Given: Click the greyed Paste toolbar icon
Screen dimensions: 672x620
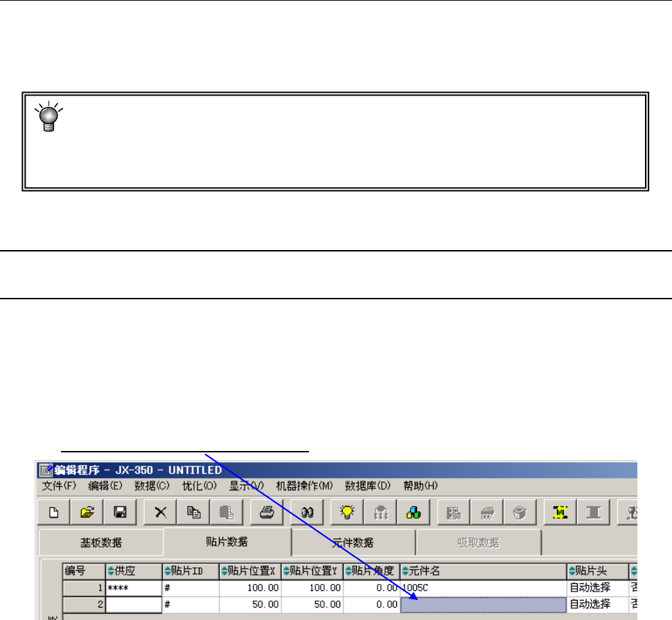Looking at the screenshot, I should [x=227, y=512].
